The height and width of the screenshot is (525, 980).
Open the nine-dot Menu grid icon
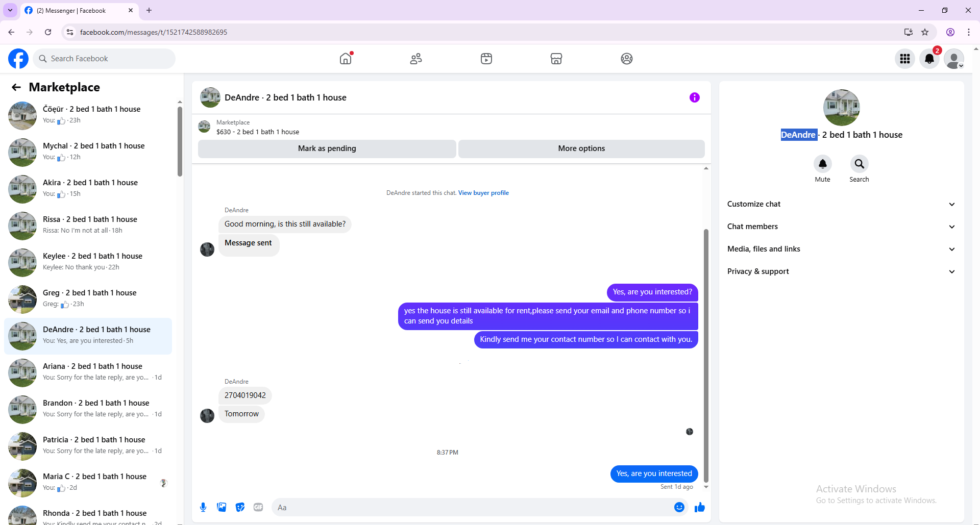[905, 59]
